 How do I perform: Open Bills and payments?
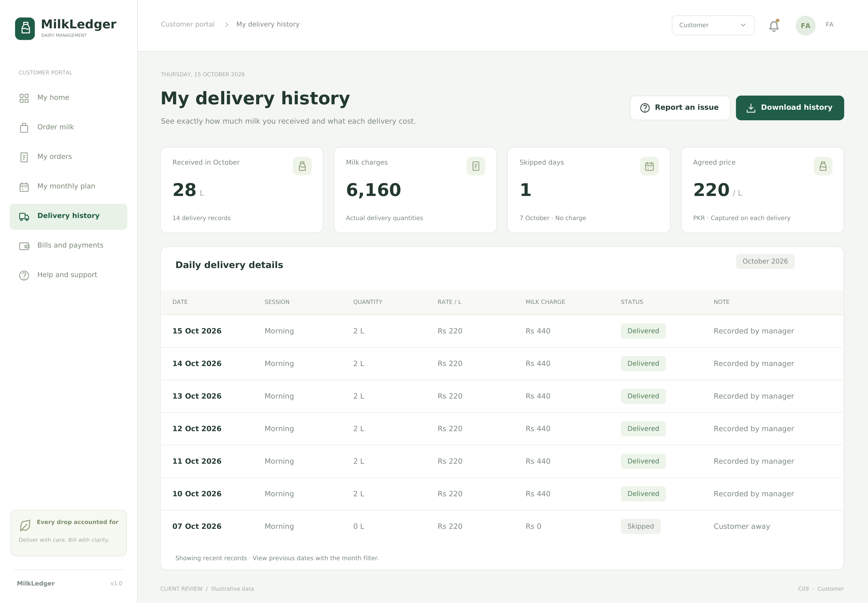click(x=68, y=246)
